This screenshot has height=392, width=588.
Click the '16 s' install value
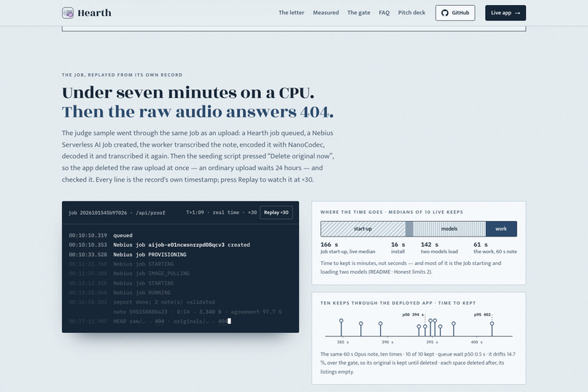[398, 245]
